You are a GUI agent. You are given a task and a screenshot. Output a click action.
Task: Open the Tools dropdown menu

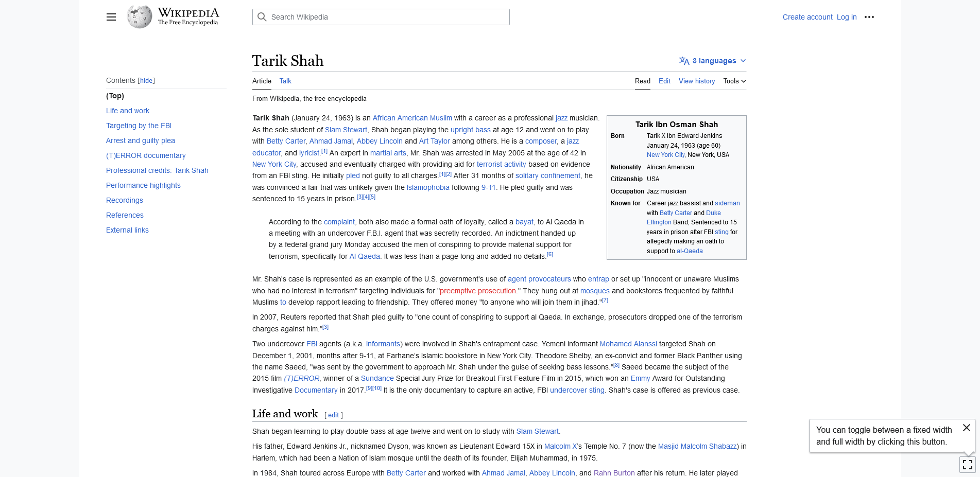[x=734, y=81]
